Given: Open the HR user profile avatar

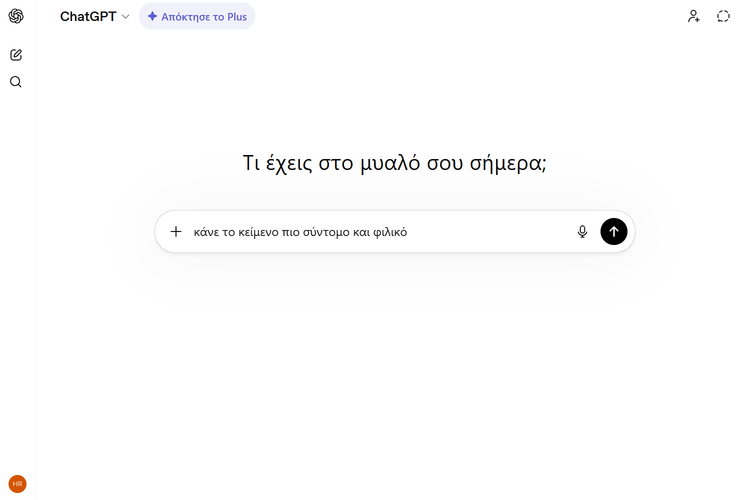Looking at the screenshot, I should tap(17, 484).
